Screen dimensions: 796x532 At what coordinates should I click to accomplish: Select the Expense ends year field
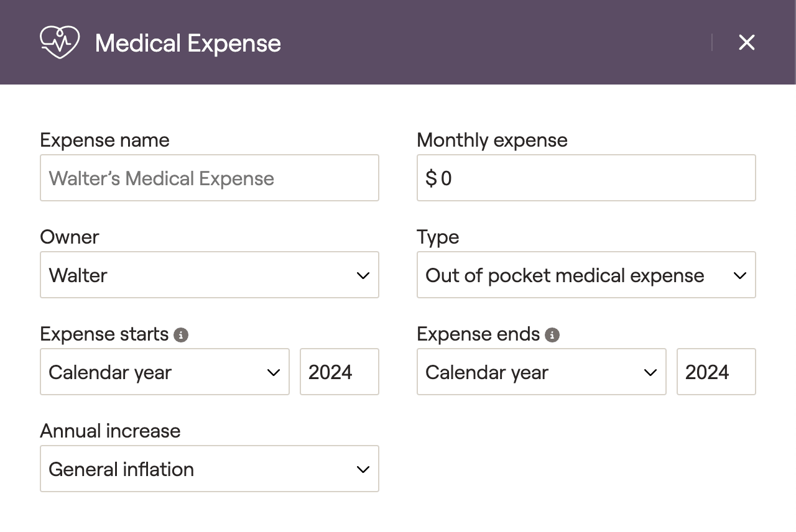point(716,372)
